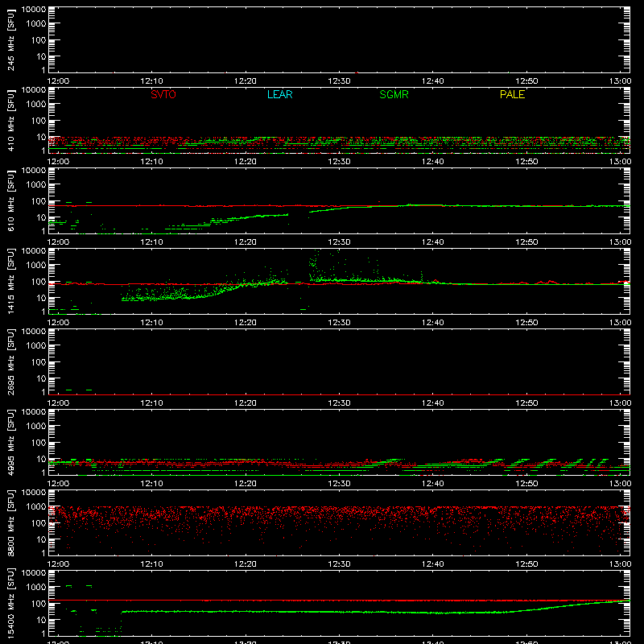Click 12:30 time label under 610 MHz plot
Viewport: 644px width, 644px height.
tap(339, 242)
